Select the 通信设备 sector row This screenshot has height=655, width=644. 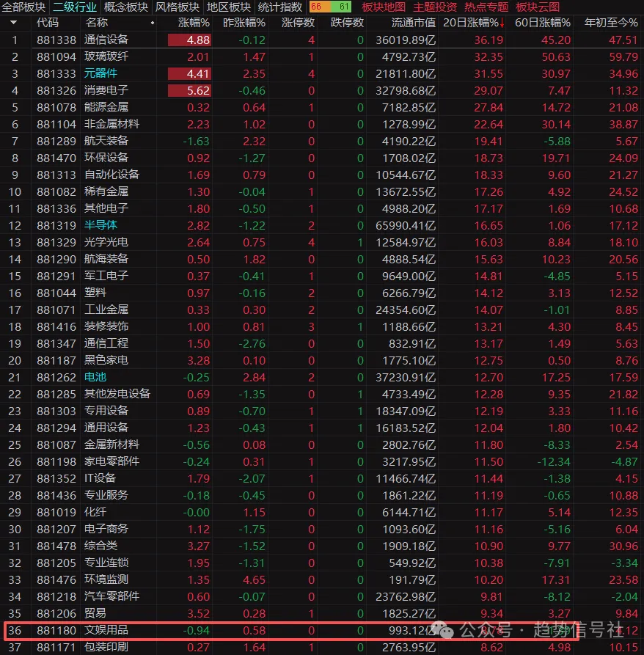click(x=106, y=40)
